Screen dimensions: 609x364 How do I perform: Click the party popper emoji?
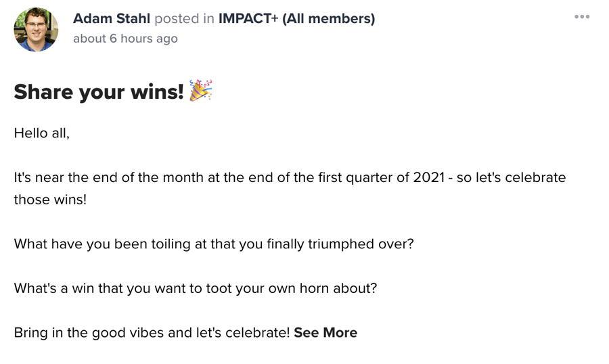click(x=200, y=91)
